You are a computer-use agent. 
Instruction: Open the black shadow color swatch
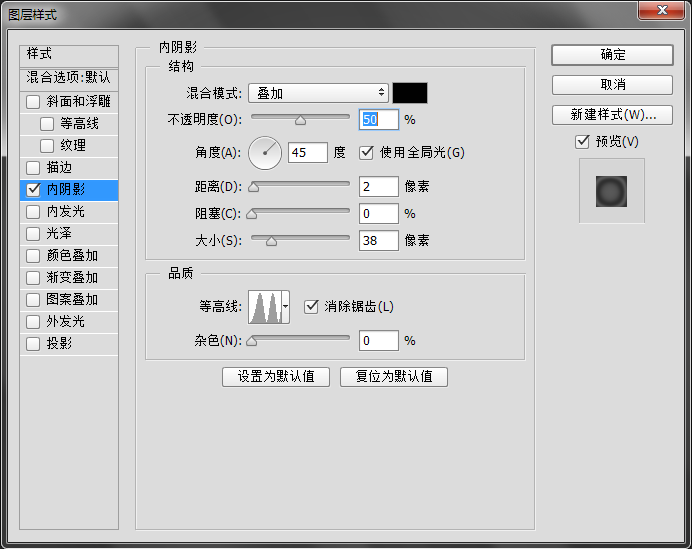[410, 93]
